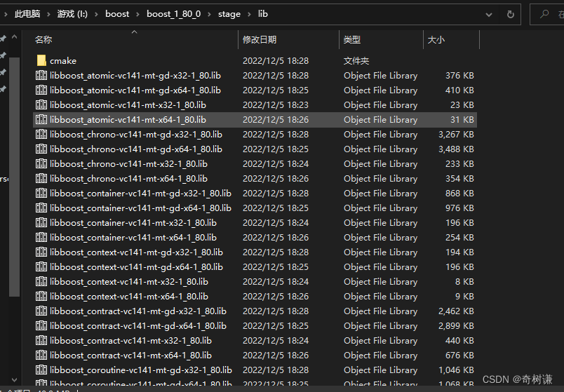
Task: Select file name libboost_contract-vc141-mt-gd-x32-1_80.lib
Action: coord(138,311)
